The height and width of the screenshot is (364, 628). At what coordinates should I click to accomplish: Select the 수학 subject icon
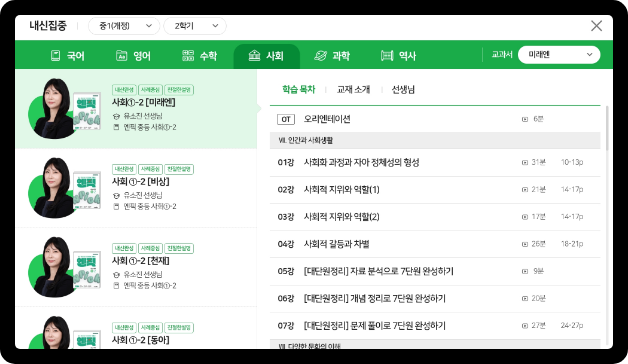[x=188, y=56]
